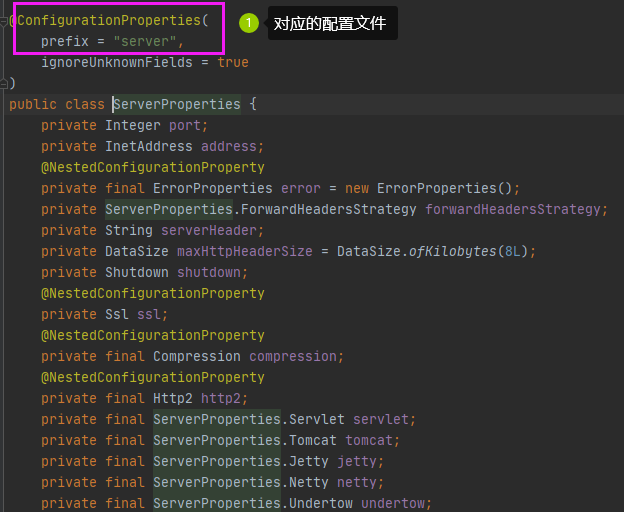The width and height of the screenshot is (624, 512).
Task: Click the 8L numeric literal
Action: tap(513, 251)
